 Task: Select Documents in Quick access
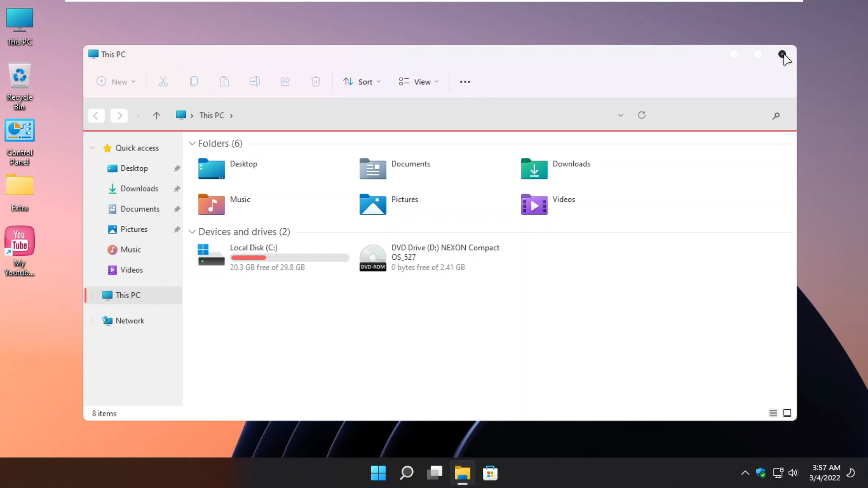(140, 209)
